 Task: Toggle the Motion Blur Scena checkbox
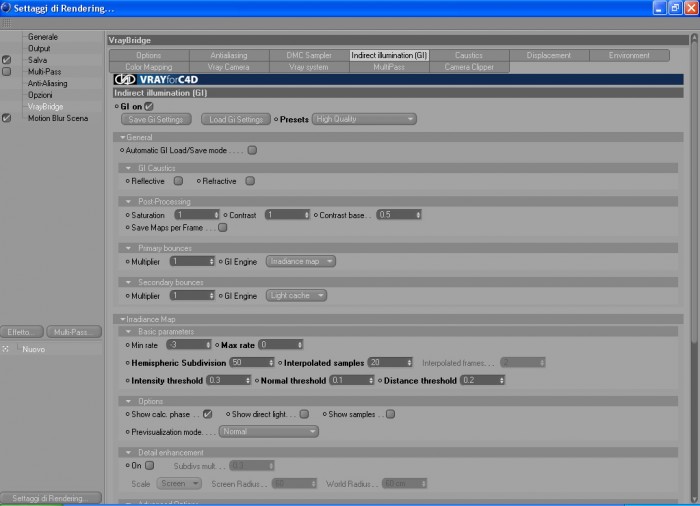(6, 118)
